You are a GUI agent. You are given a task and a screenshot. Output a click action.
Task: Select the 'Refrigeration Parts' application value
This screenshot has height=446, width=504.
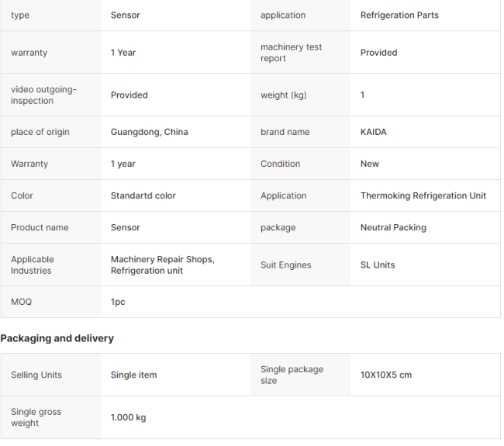(399, 16)
